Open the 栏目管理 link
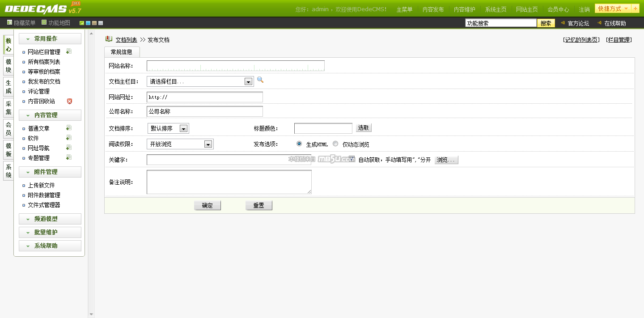 point(619,40)
